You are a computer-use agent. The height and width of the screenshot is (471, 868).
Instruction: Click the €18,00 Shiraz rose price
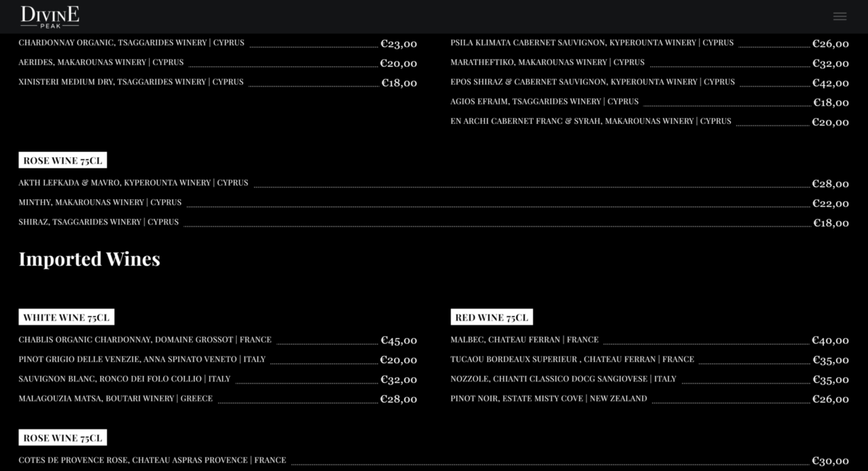[x=831, y=223]
